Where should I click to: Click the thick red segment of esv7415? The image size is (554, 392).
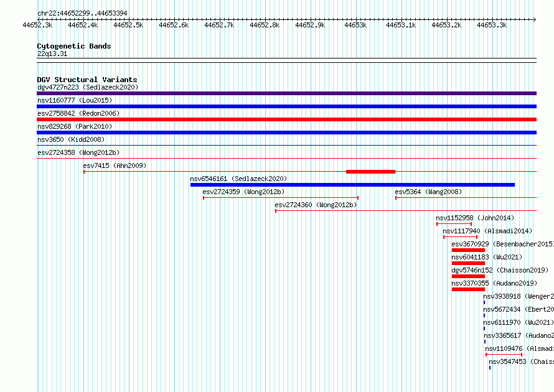[370, 172]
